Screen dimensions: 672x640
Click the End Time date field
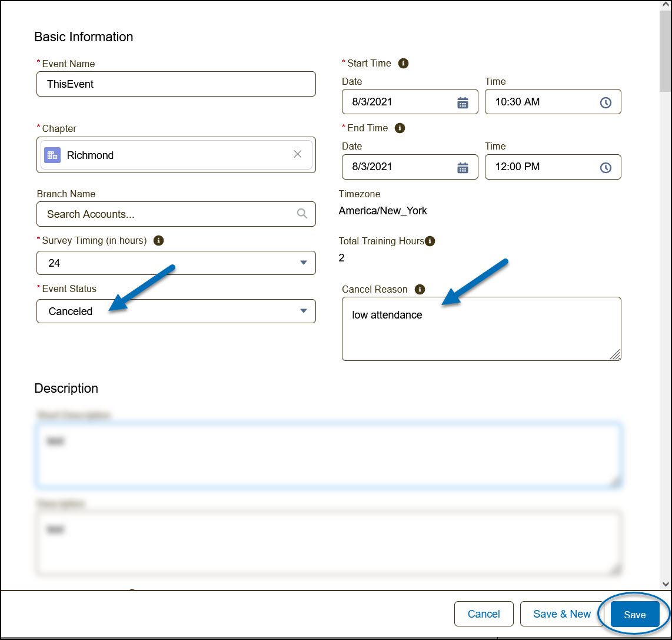(x=410, y=167)
